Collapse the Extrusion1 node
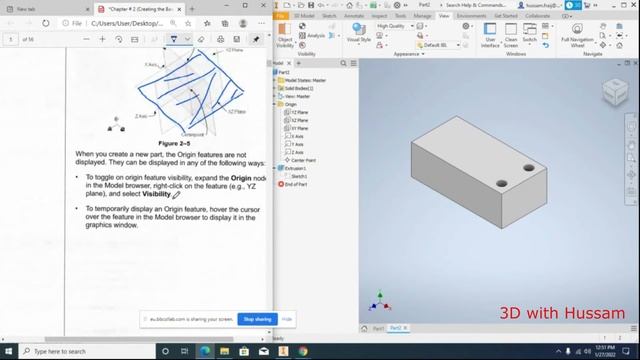The height and width of the screenshot is (360, 640). pos(274,168)
